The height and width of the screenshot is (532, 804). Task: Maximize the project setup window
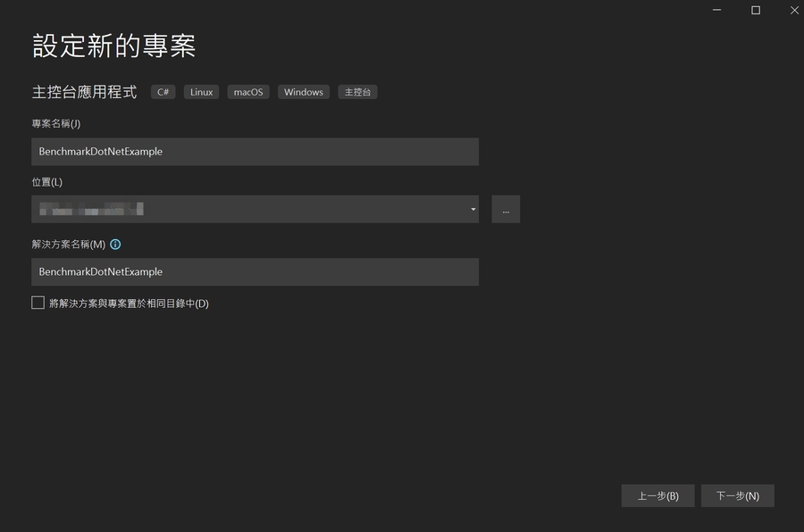[756, 10]
